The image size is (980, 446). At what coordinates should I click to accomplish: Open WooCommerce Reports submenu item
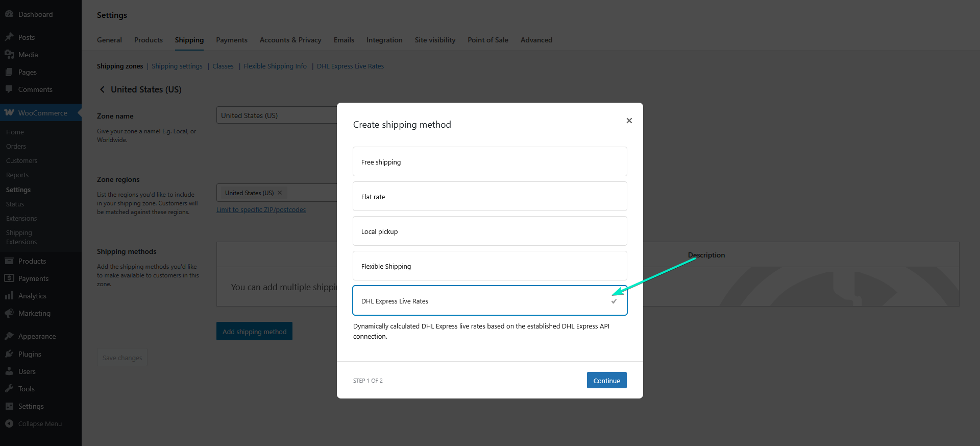click(x=17, y=175)
